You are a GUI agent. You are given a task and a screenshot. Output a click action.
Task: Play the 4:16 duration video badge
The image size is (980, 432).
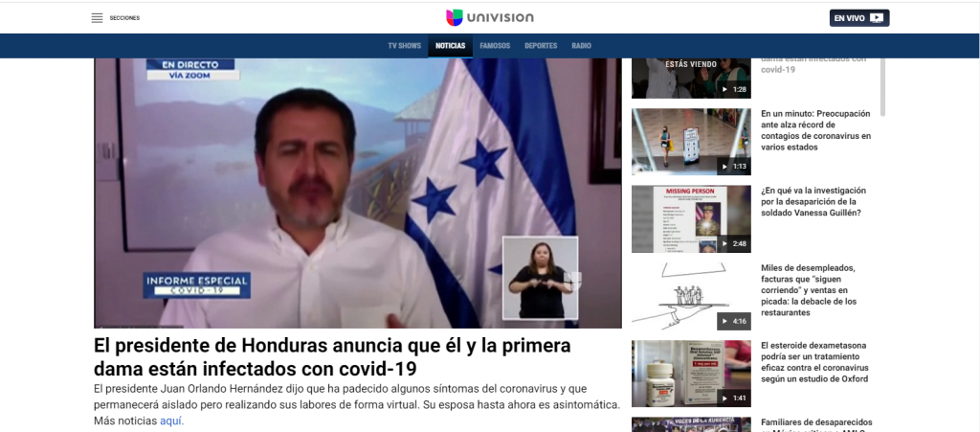pos(734,321)
